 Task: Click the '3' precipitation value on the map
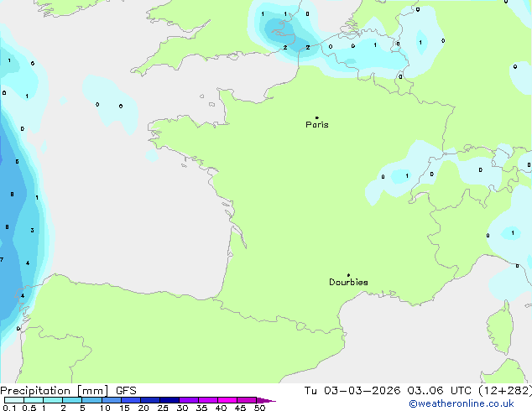tap(32, 231)
